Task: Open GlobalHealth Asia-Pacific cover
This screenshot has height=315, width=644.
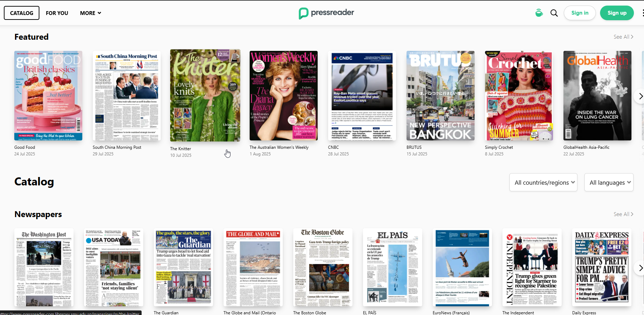Action: [597, 96]
